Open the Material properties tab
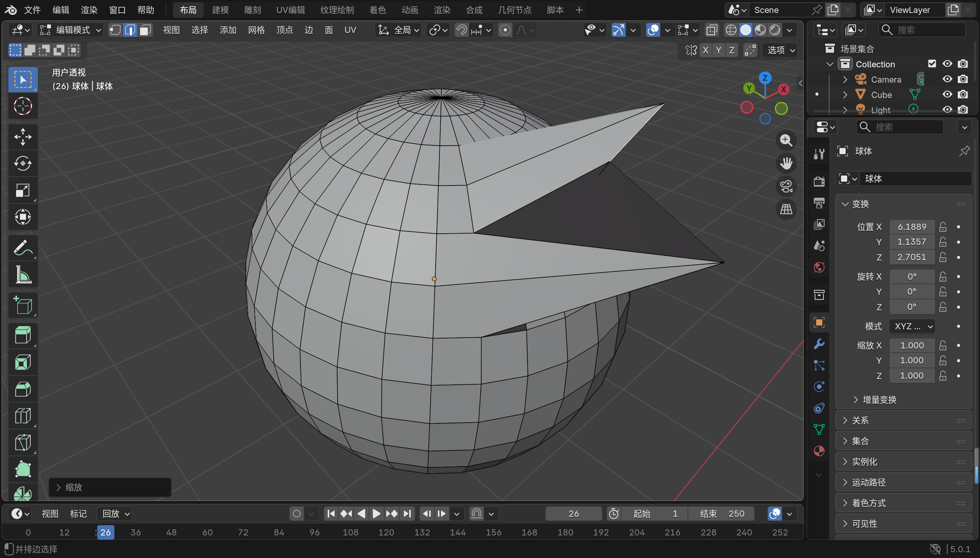Viewport: 980px width, 558px height. coord(819,451)
